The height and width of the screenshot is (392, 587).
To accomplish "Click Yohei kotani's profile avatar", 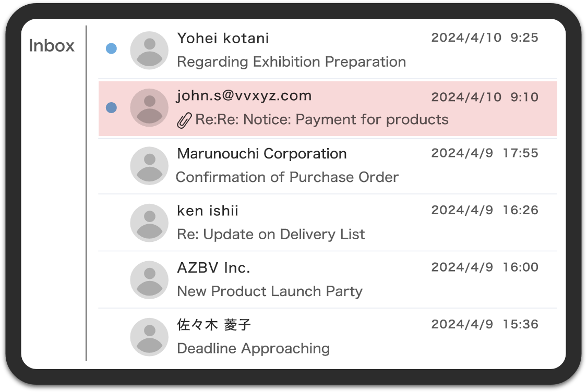I will point(149,51).
